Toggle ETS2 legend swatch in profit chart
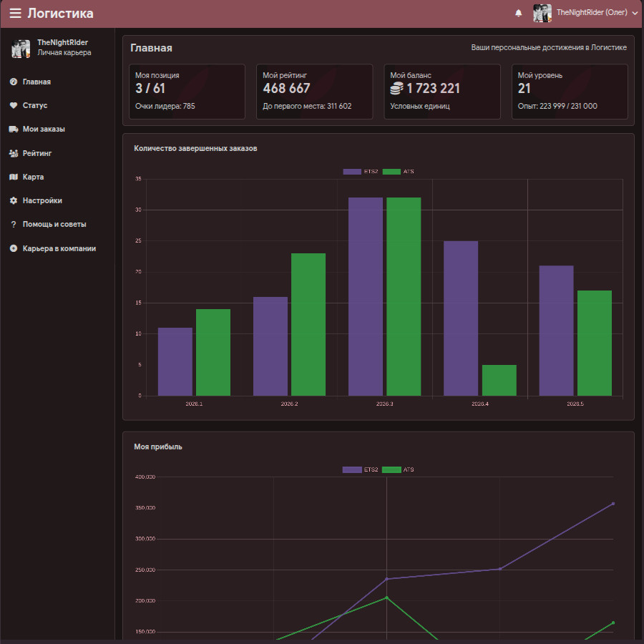Viewport: 644px width, 644px height. (x=352, y=470)
